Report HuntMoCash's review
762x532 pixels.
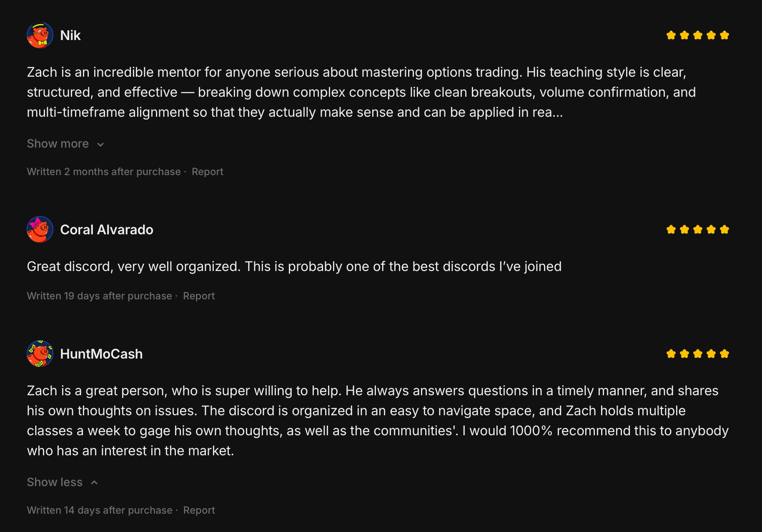coord(199,510)
